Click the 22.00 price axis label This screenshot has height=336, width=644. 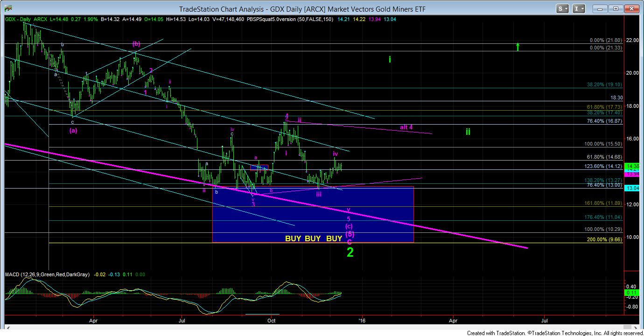point(632,40)
